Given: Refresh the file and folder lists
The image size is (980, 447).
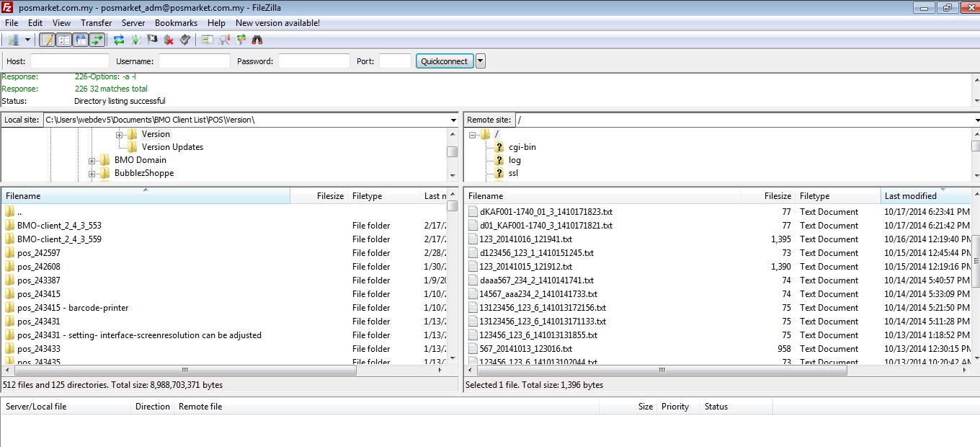Looking at the screenshot, I should [x=119, y=40].
